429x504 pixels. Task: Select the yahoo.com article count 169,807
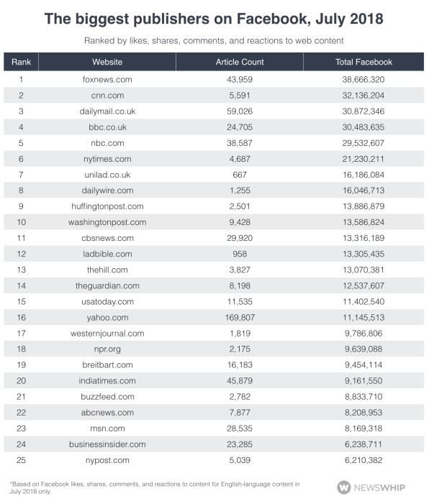240,318
